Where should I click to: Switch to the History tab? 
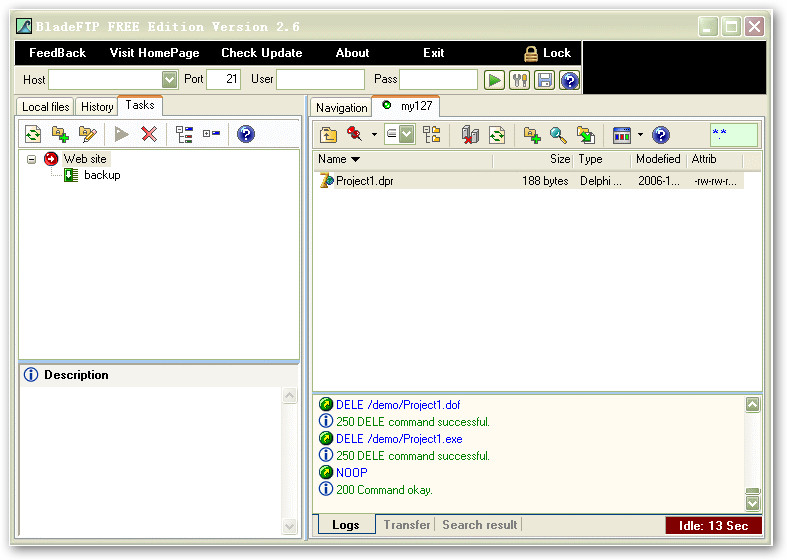(x=97, y=107)
